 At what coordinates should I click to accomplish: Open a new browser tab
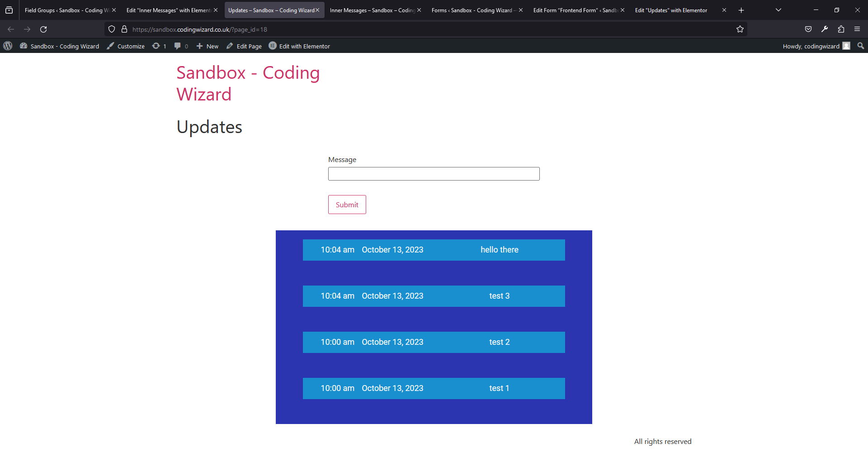coord(741,10)
